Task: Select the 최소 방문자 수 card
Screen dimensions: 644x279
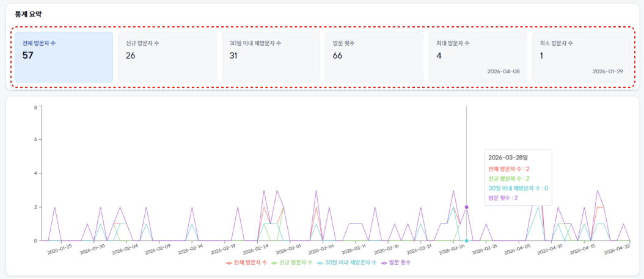Action: click(580, 57)
